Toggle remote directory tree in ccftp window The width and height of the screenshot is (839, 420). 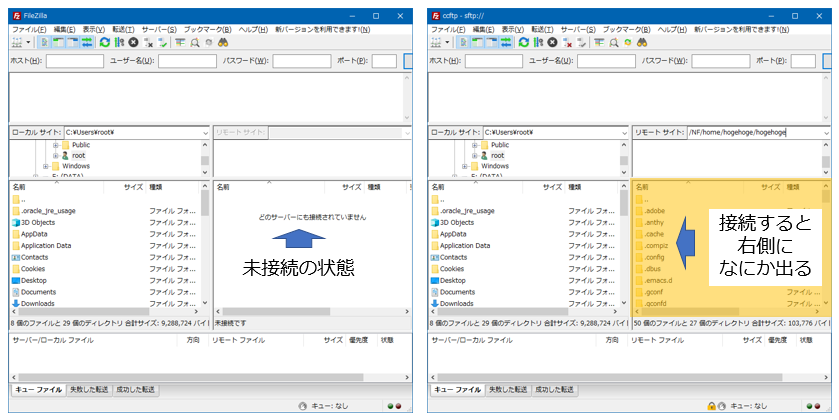pos(492,42)
